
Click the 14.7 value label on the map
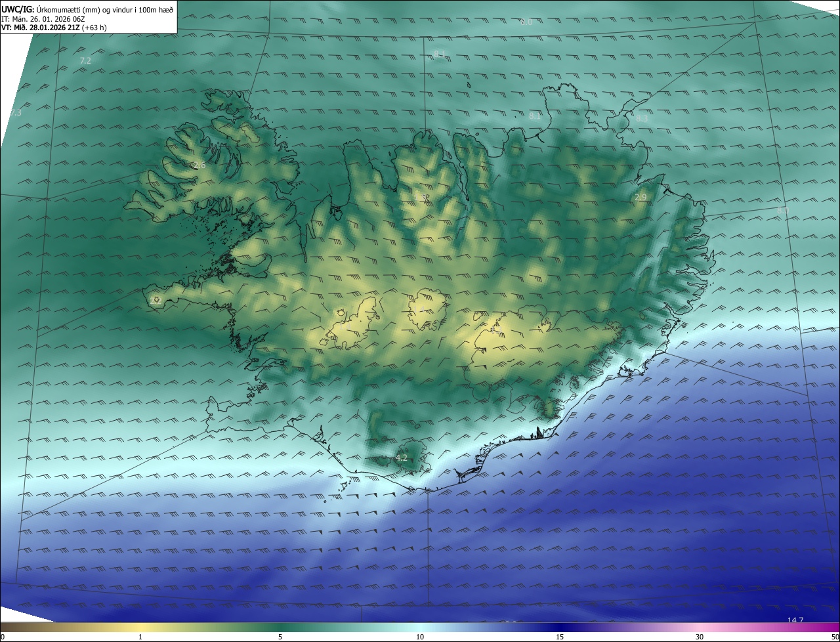(x=795, y=620)
